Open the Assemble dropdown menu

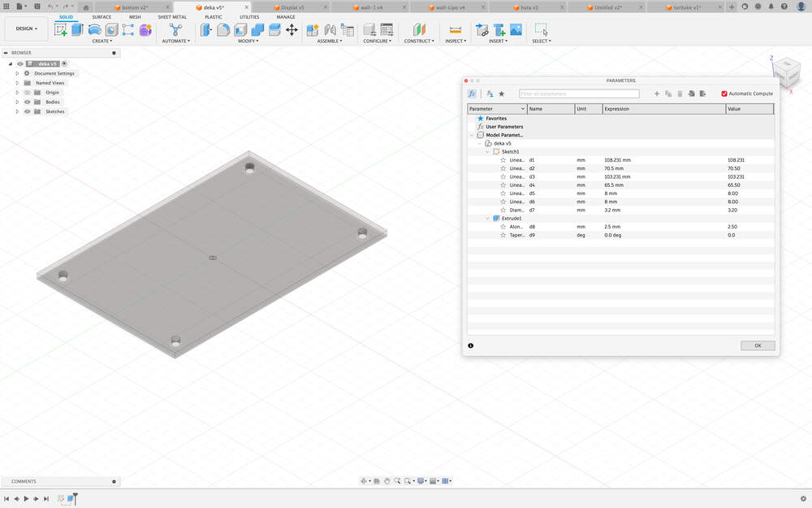tap(330, 41)
